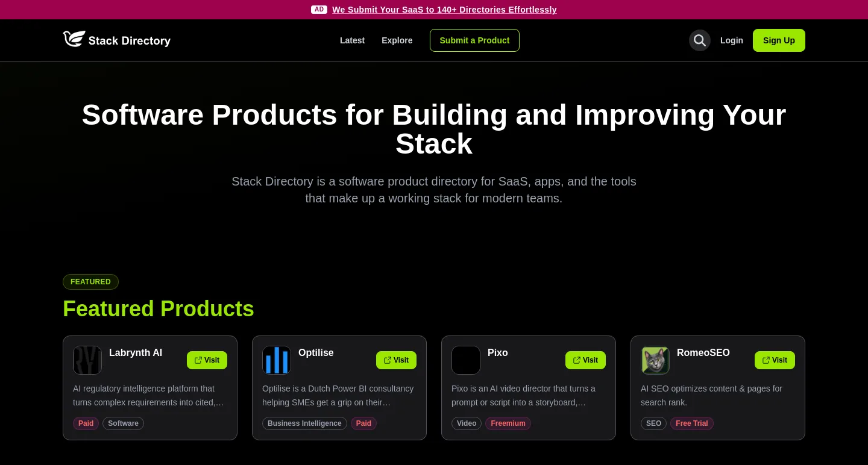Select the Video tag on Pixo
This screenshot has height=465, width=868.
tap(467, 423)
